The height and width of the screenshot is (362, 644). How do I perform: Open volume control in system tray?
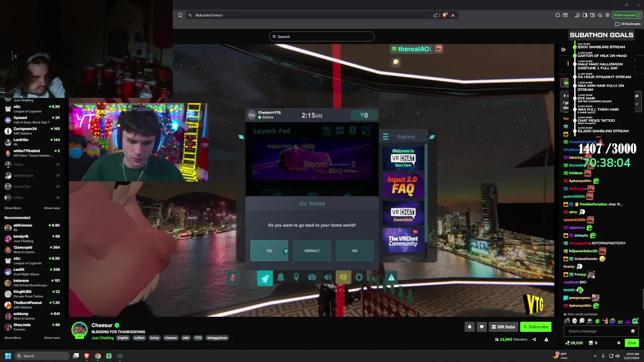[617, 356]
